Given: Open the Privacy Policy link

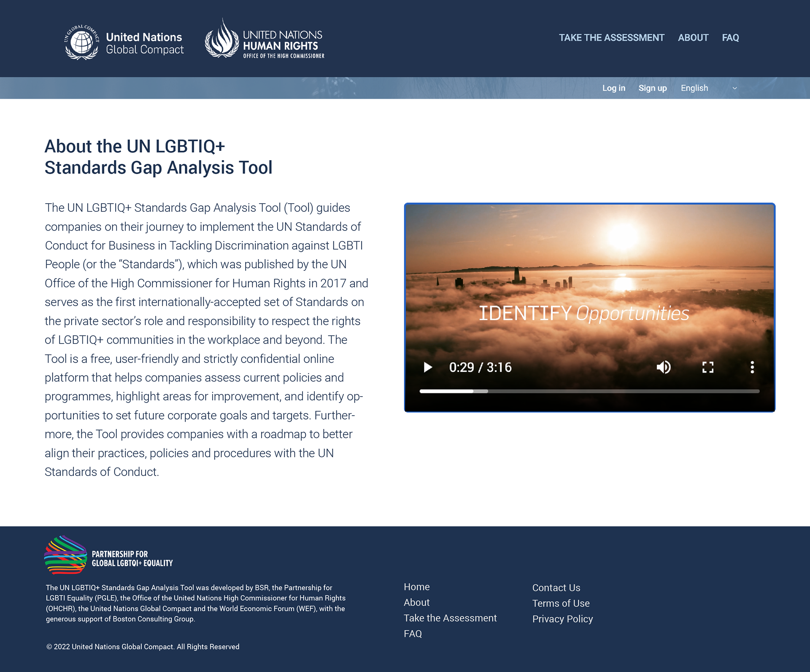Looking at the screenshot, I should pyautogui.click(x=562, y=619).
